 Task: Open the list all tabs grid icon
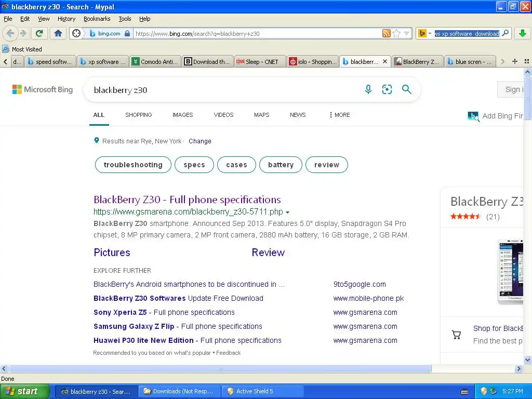pos(527,61)
